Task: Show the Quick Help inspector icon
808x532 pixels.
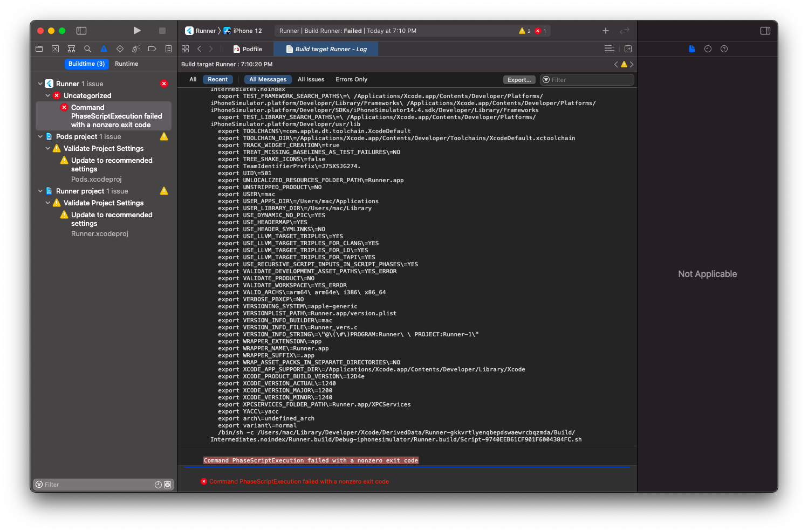Action: tap(724, 49)
